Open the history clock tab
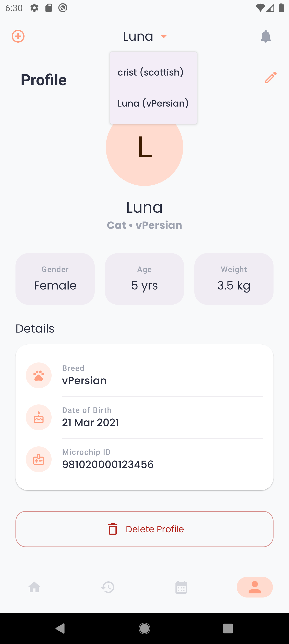This screenshot has width=289, height=644. 108,587
